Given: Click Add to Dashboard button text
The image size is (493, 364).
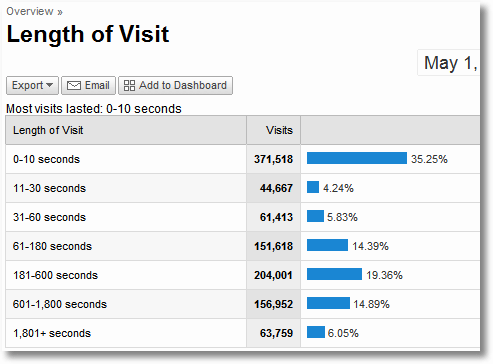Looking at the screenshot, I should (183, 85).
